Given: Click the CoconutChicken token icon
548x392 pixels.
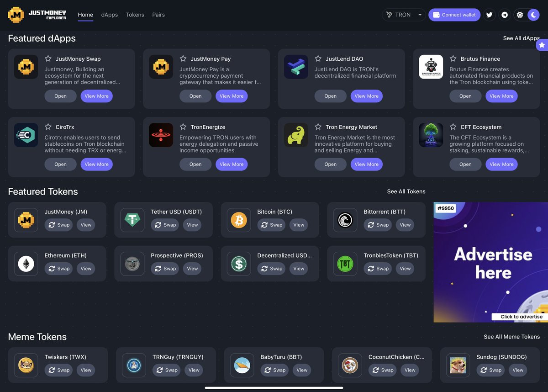Looking at the screenshot, I should tap(350, 365).
